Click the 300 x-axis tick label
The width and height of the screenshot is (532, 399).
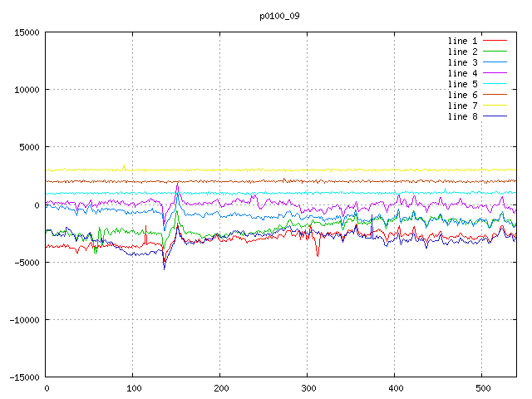pos(308,388)
